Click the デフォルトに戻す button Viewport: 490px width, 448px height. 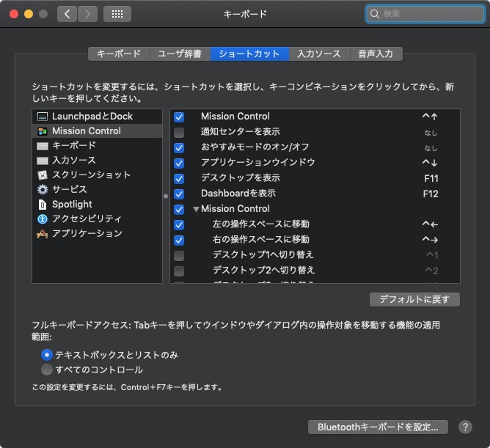tap(414, 299)
